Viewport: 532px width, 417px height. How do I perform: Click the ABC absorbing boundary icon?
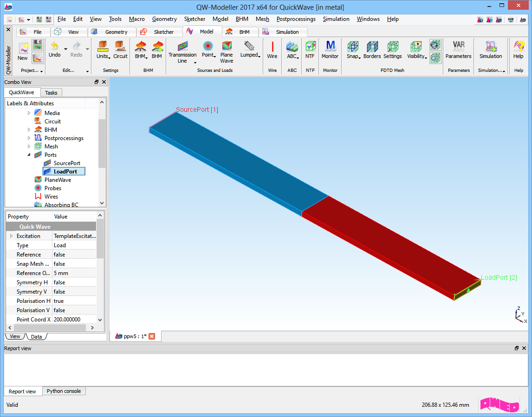pos(292,46)
